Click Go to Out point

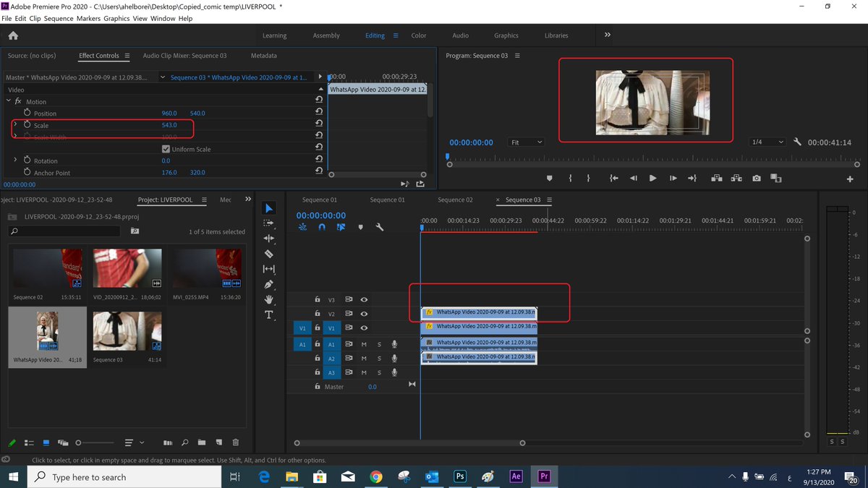coord(692,178)
